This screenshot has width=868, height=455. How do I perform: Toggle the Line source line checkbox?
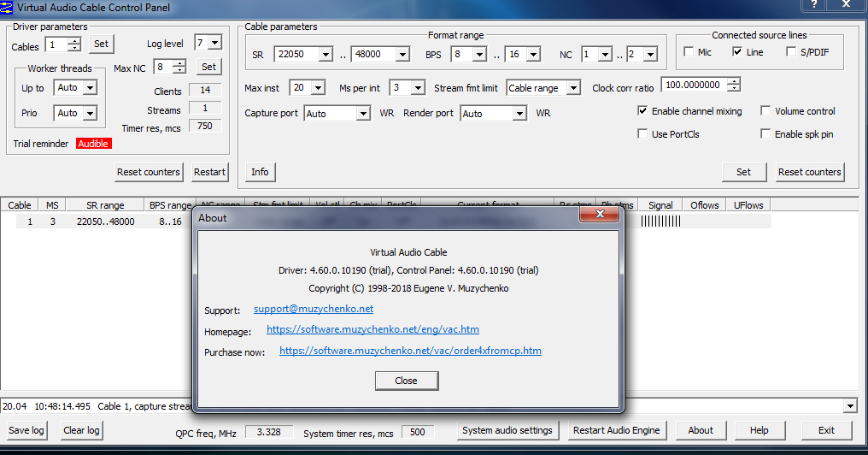click(x=736, y=51)
